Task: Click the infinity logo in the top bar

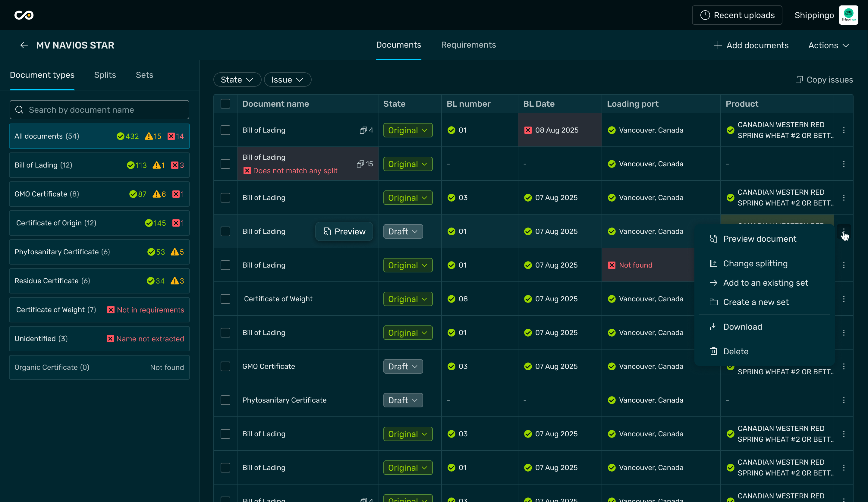Action: pos(24,15)
